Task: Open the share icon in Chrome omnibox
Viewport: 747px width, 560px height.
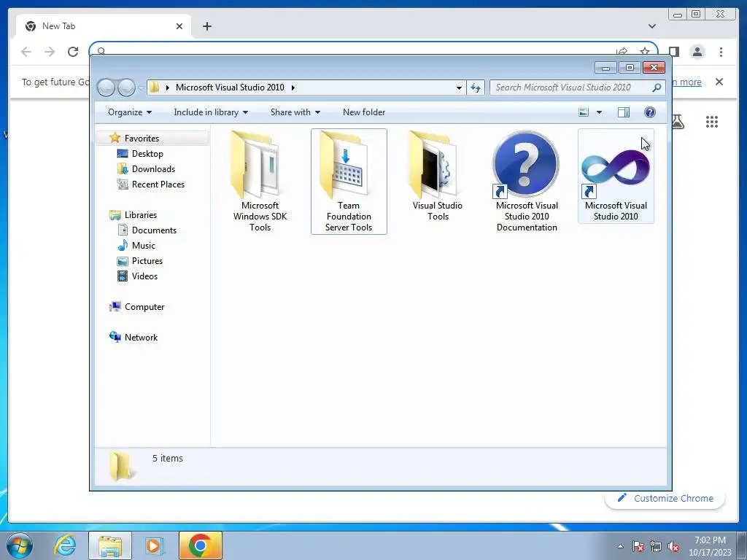Action: 622,51
